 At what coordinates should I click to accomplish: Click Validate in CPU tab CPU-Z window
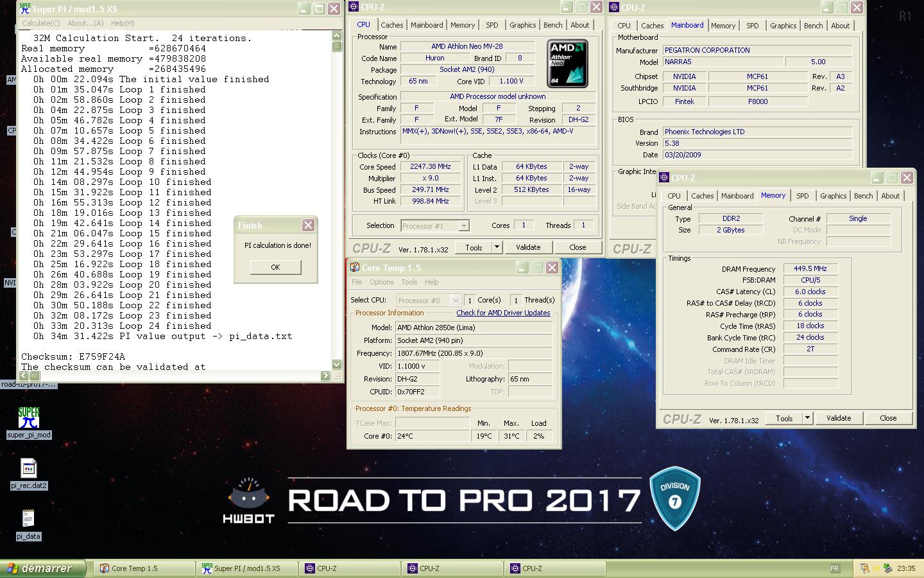[528, 247]
